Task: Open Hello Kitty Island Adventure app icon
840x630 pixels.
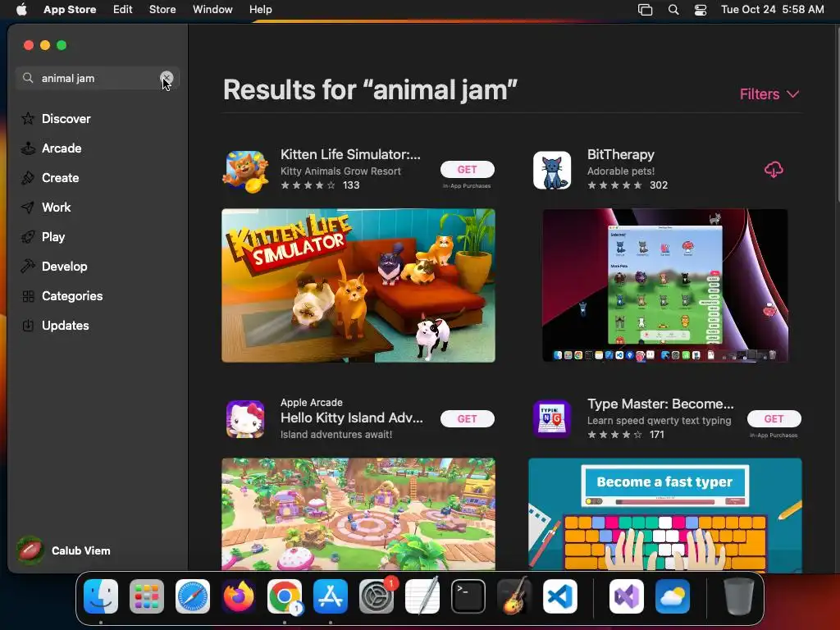Action: [245, 419]
